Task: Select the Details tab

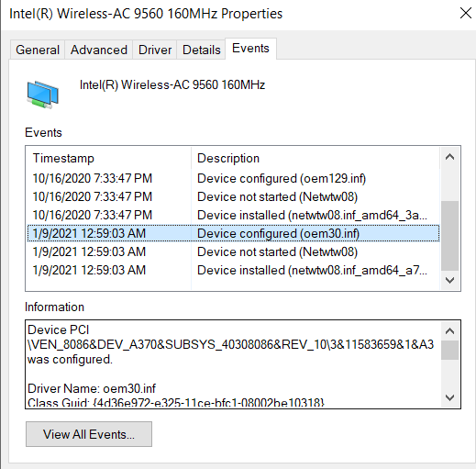Action: (201, 50)
